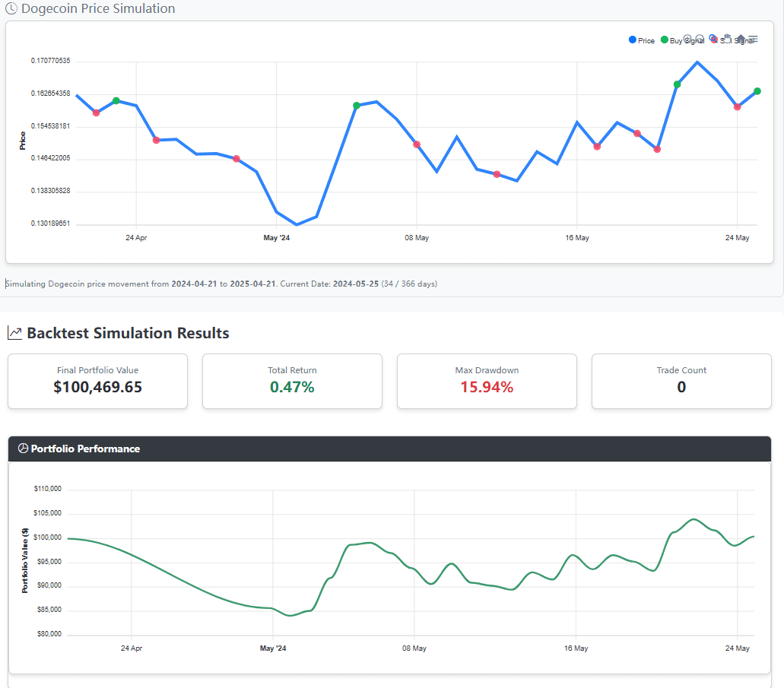Click the 0.170770535 price axis label

50,61
